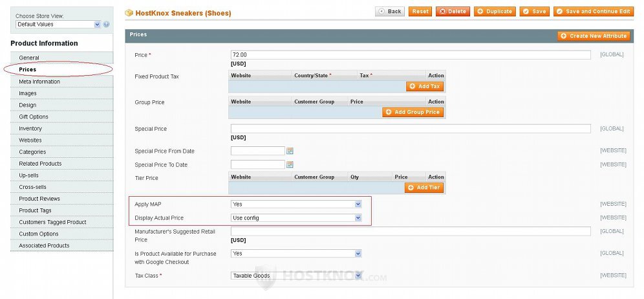The width and height of the screenshot is (644, 299).
Task: Open the Associated Products tab
Action: point(61,245)
